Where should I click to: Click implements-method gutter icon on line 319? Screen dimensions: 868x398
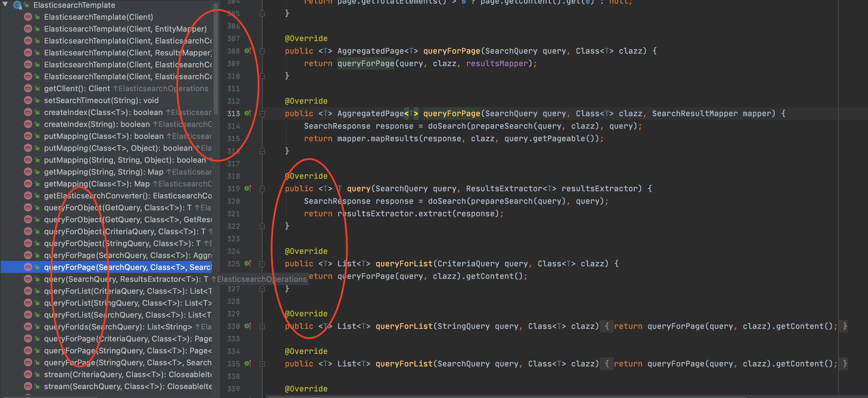248,189
